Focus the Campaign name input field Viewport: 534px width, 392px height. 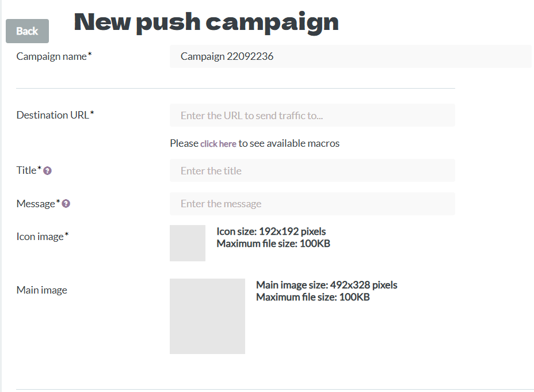tap(350, 56)
